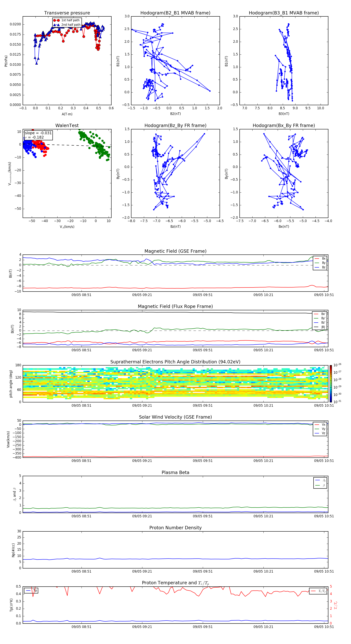Click "09/05 10:51" tick under Proton Number Density
This screenshot has height=644, width=351.
click(x=324, y=571)
